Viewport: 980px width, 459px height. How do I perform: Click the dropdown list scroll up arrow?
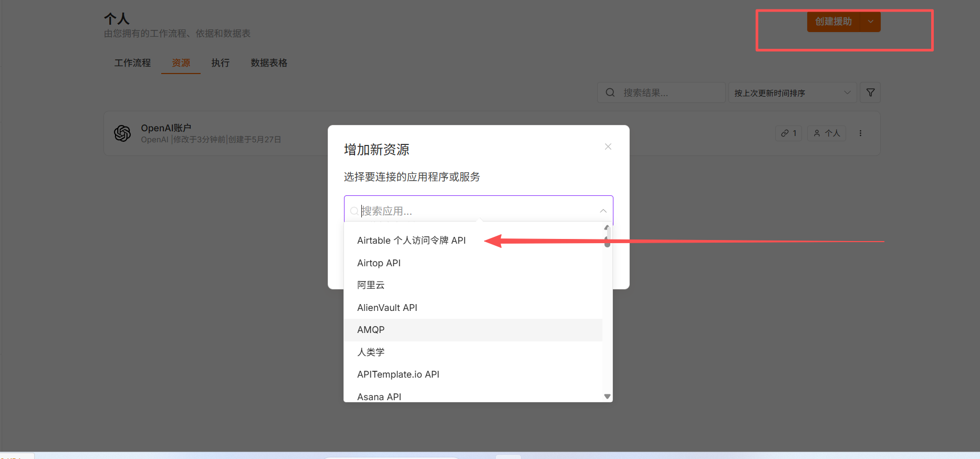pos(607,227)
